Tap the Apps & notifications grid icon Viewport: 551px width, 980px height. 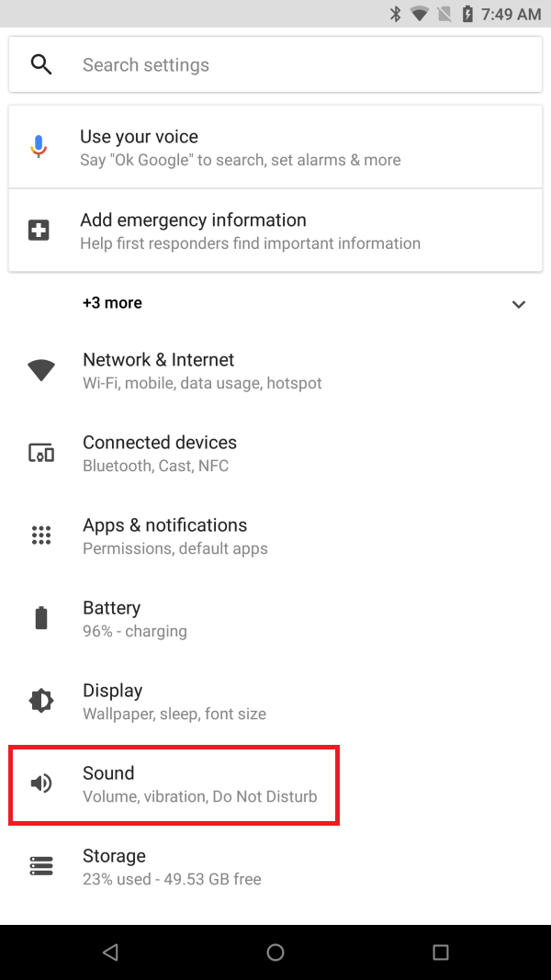coord(41,535)
